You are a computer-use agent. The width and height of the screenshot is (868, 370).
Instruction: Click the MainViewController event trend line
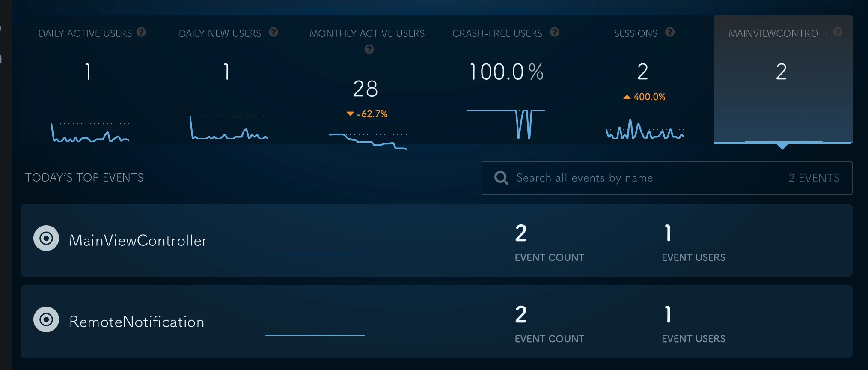[315, 254]
